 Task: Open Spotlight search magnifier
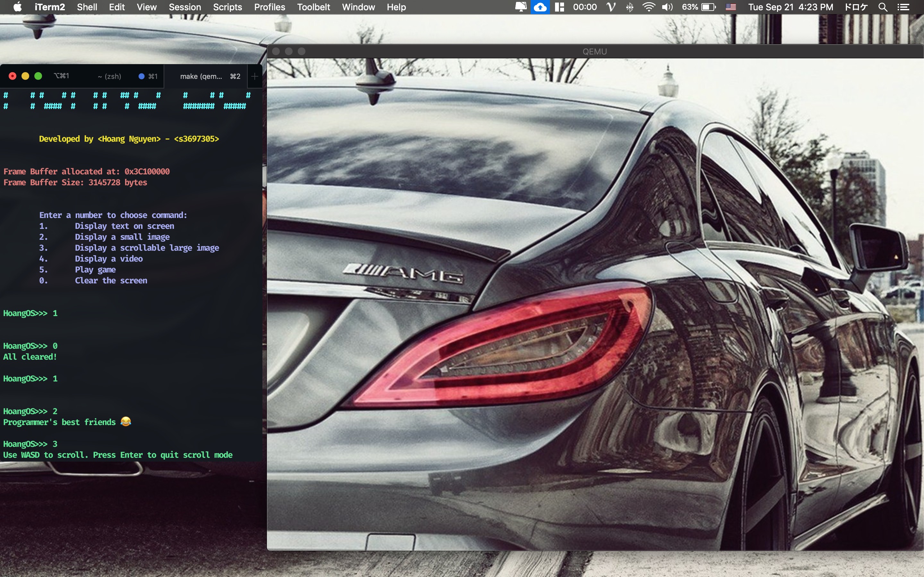[883, 7]
